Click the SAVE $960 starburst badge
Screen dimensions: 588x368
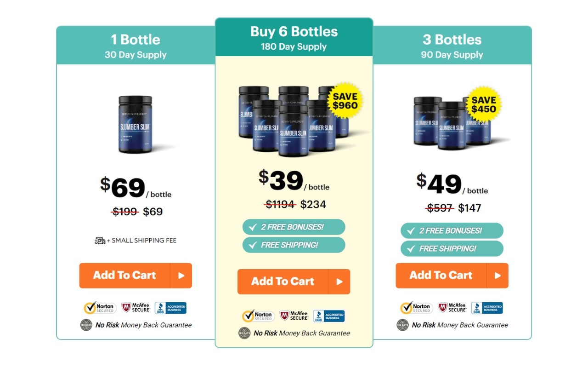345,101
